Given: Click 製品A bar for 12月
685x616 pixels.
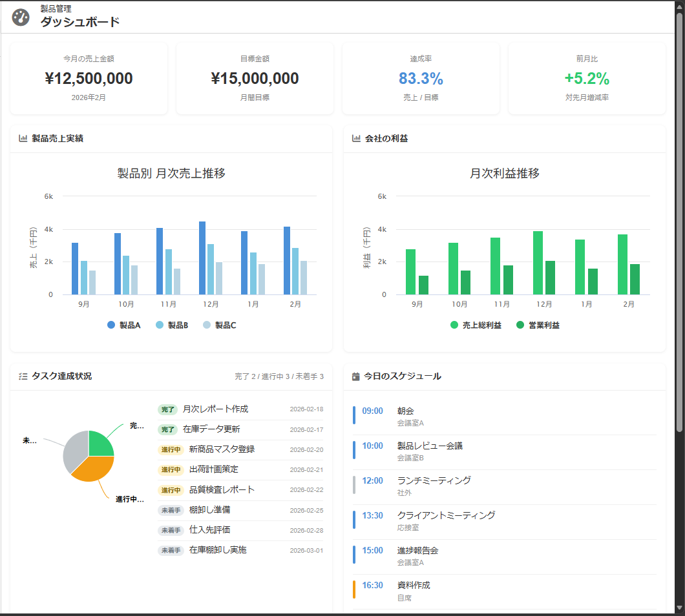Looking at the screenshot, I should [202, 258].
